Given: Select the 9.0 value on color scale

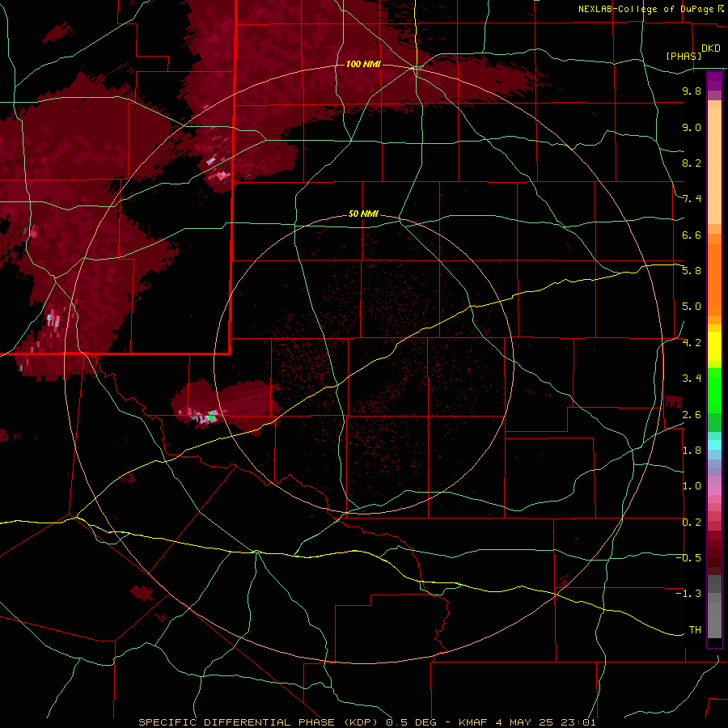Looking at the screenshot, I should [692, 127].
